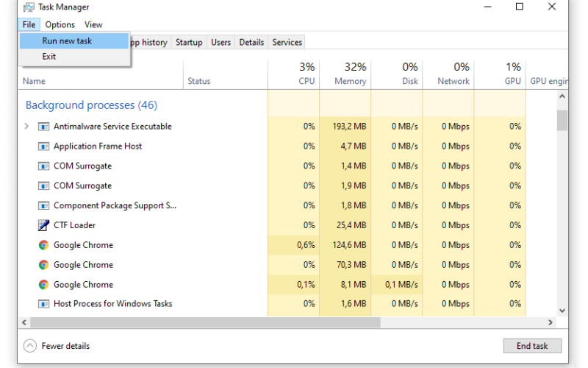Click the Host Process for Windows Tasks icon

tap(43, 304)
